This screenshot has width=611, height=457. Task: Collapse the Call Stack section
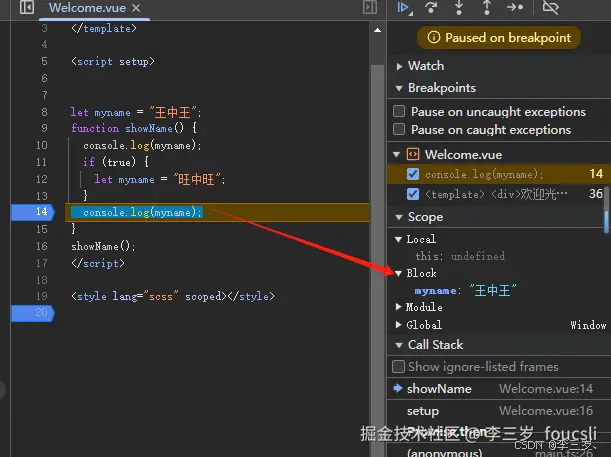tap(399, 345)
